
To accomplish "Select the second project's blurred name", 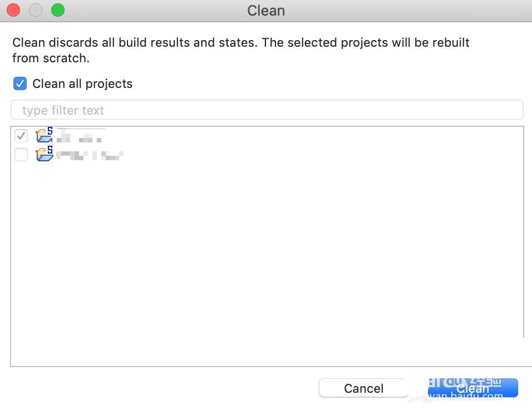I will click(89, 155).
